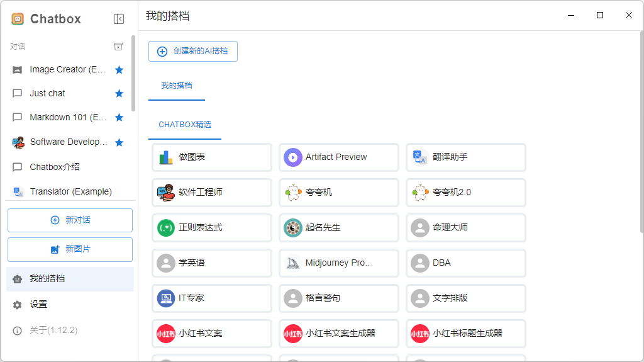Click the picture icon in 新图片 button
Screen dimensions: 644x362
pyautogui.click(x=55, y=249)
